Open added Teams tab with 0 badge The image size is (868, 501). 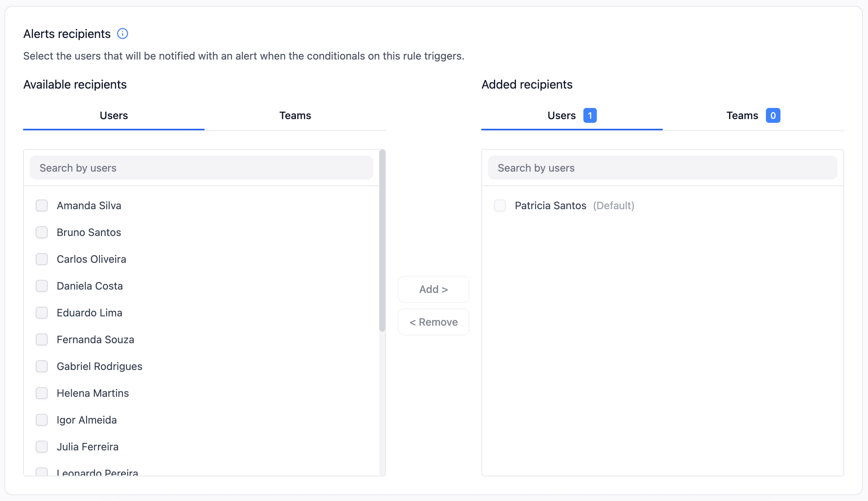click(x=753, y=116)
